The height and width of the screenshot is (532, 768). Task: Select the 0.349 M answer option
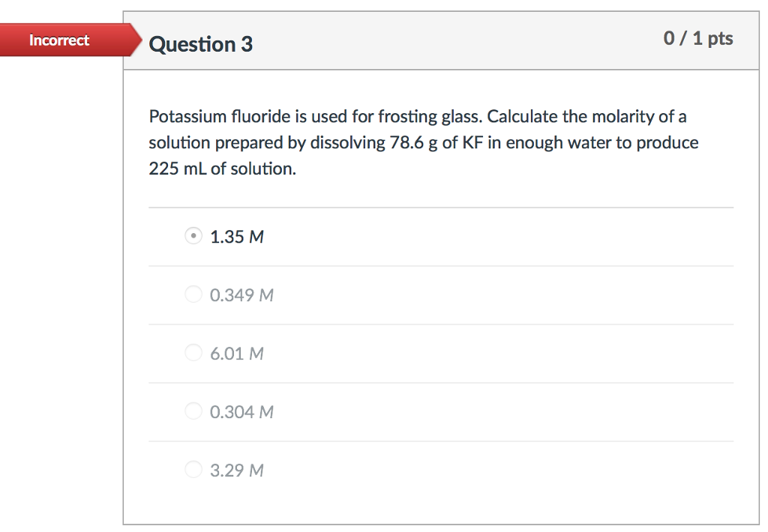pyautogui.click(x=193, y=294)
